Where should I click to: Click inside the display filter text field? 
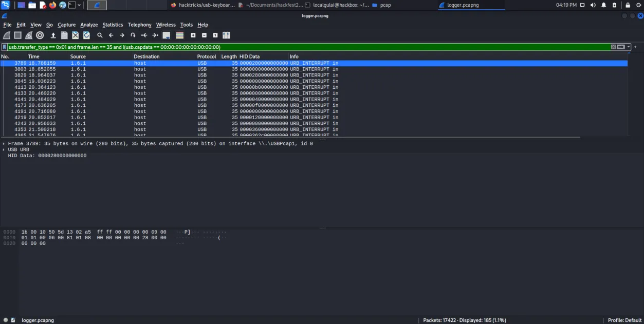pos(308,47)
